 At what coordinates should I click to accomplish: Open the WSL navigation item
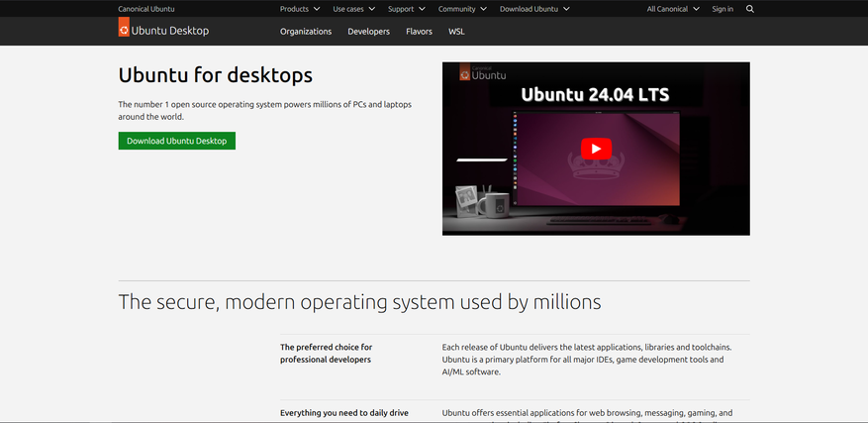pyautogui.click(x=456, y=32)
